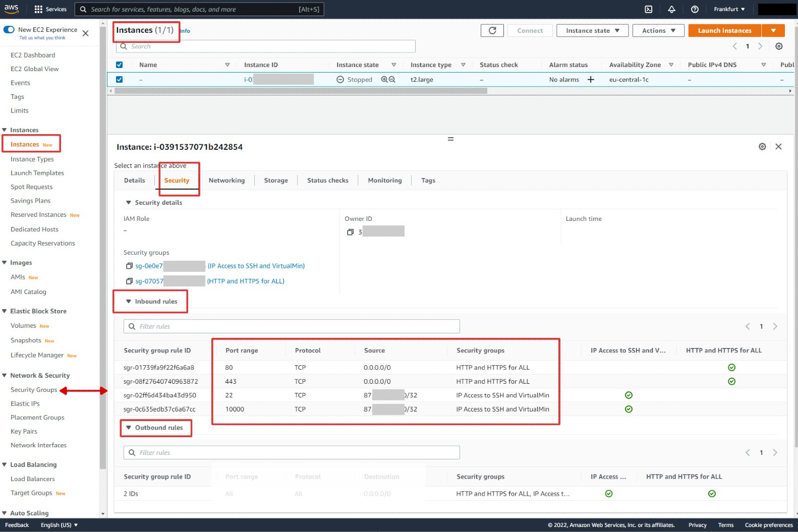The height and width of the screenshot is (532, 798).
Task: Toggle the select-all instances checkbox
Action: pyautogui.click(x=119, y=65)
